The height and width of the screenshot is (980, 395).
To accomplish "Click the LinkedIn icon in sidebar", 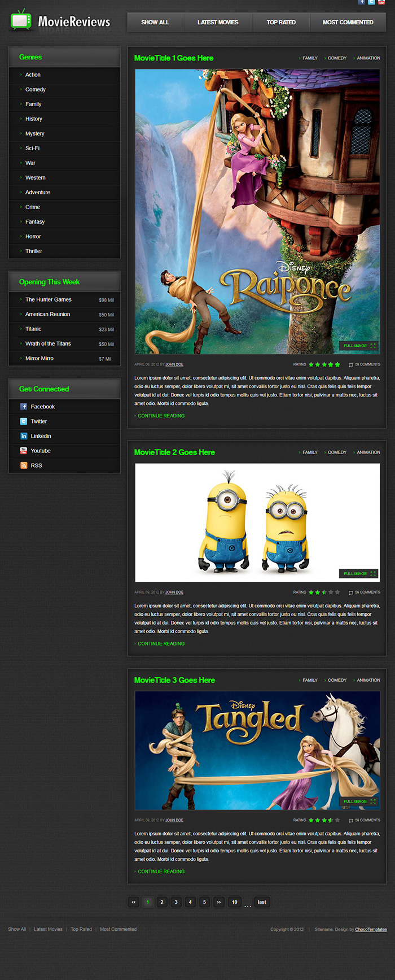I will tap(24, 436).
